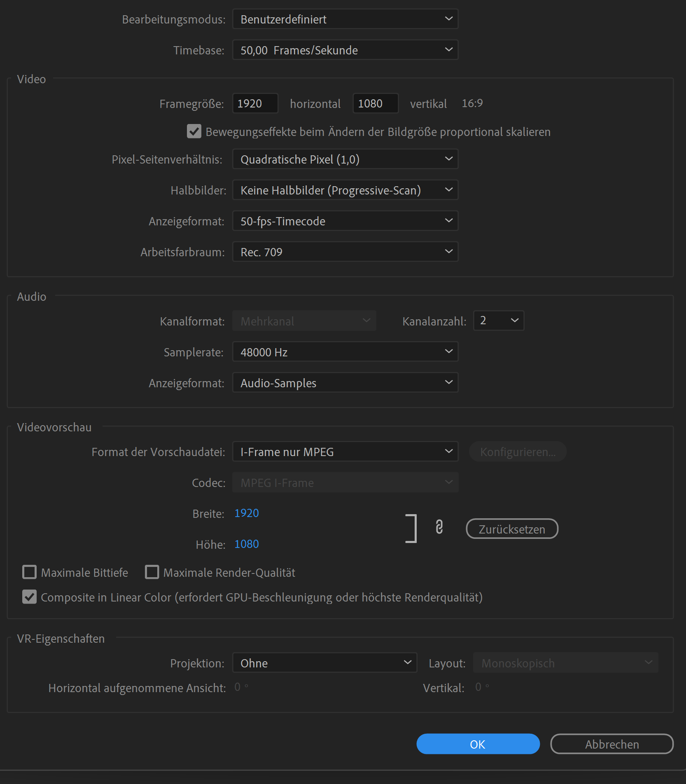Screen dimensions: 686x784
Task: Enable Maximale Render-Qualität
Action: click(152, 572)
